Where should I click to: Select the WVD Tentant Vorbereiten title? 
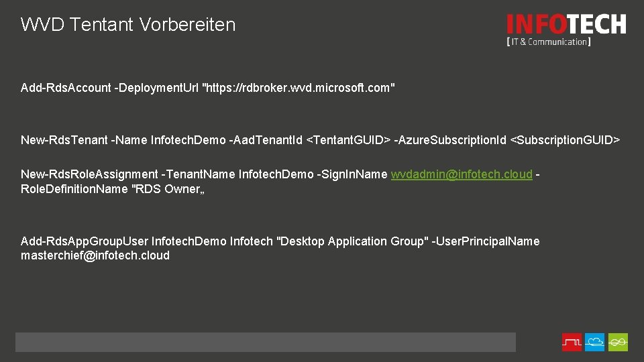point(128,25)
